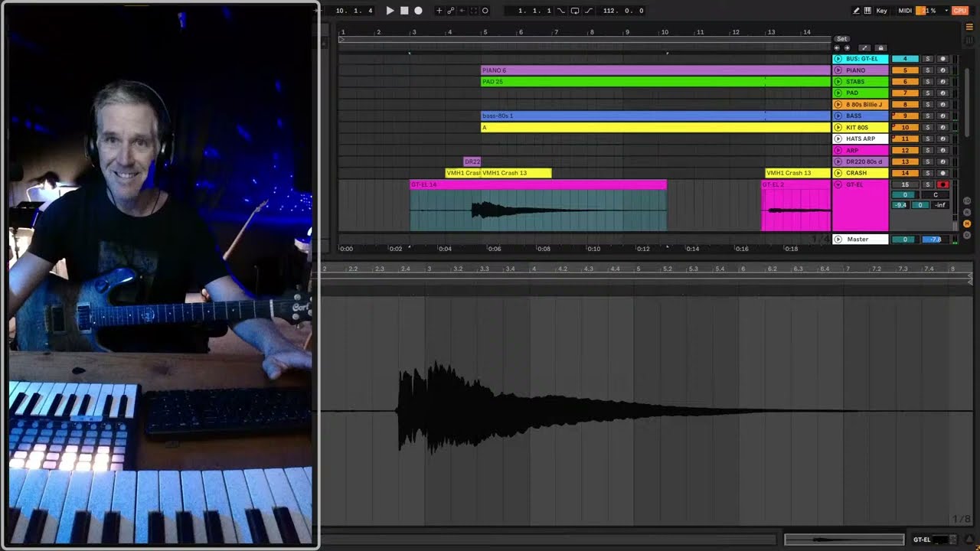
Task: Toggle the Punch-In switch
Action: (561, 11)
